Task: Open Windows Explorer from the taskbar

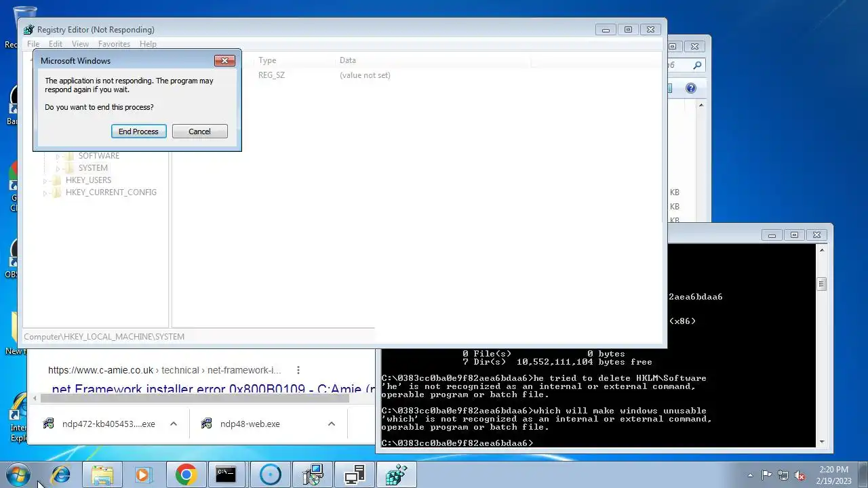Action: (102, 475)
